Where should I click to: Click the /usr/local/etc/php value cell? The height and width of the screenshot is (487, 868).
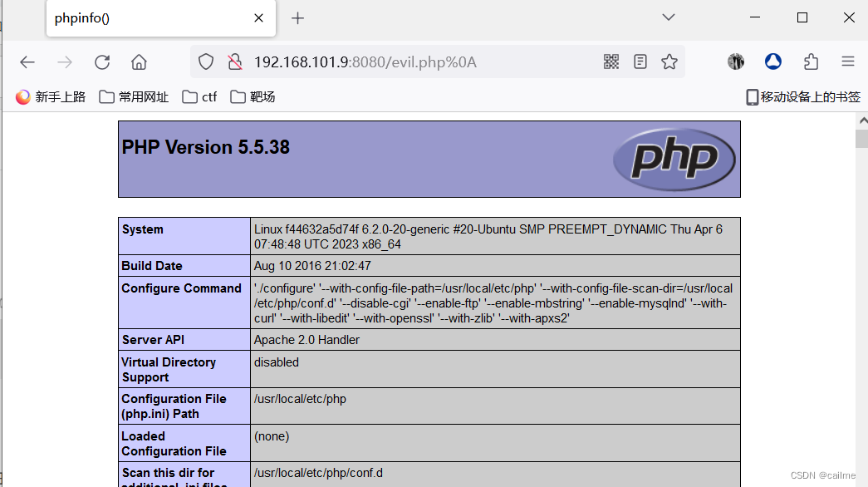pyautogui.click(x=495, y=406)
